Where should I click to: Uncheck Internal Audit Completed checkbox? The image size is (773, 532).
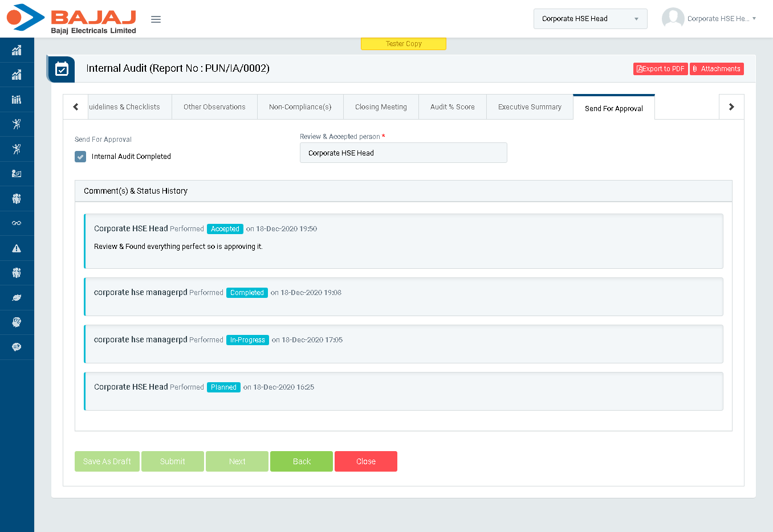point(80,157)
